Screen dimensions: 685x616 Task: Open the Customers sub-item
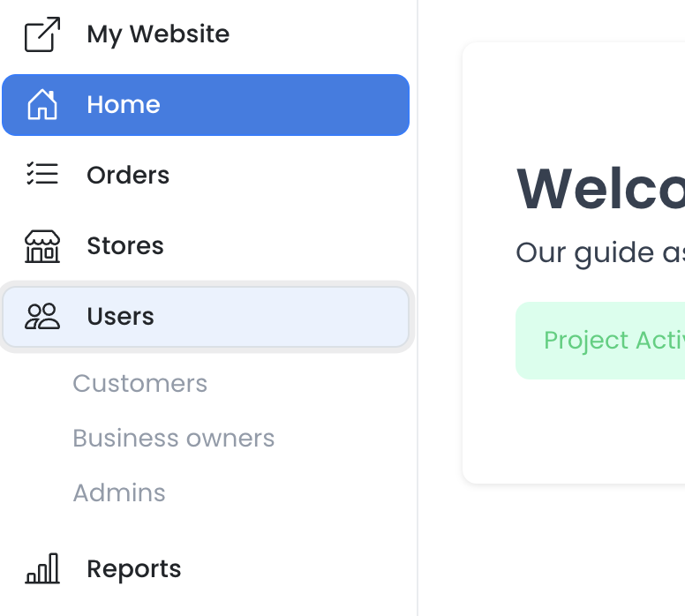[x=139, y=384]
